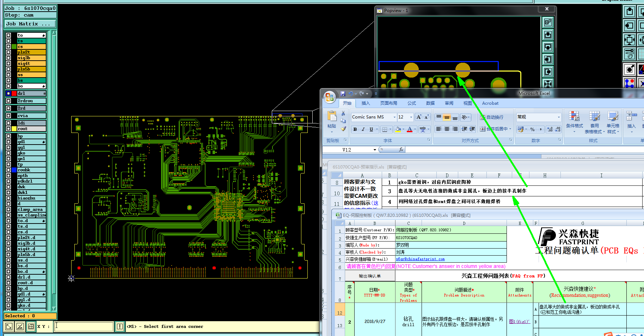The image size is (644, 336).
Task: Open the fill color dropdown arrow
Action: pyautogui.click(x=403, y=129)
